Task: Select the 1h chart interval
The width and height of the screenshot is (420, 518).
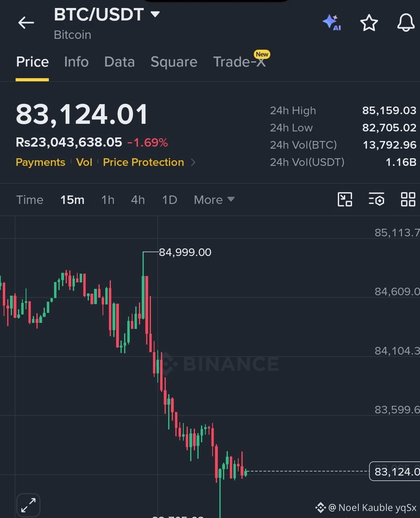Action: [108, 200]
